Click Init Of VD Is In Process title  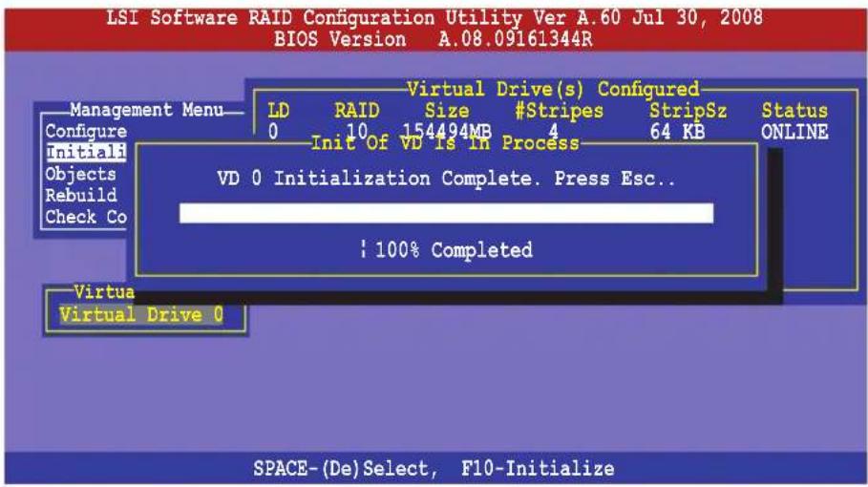point(445,143)
